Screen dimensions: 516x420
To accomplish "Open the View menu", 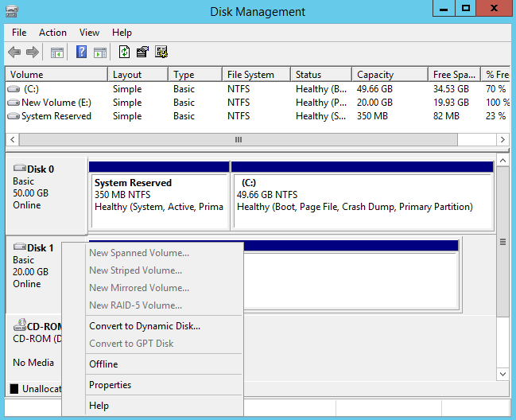I will tap(89, 33).
